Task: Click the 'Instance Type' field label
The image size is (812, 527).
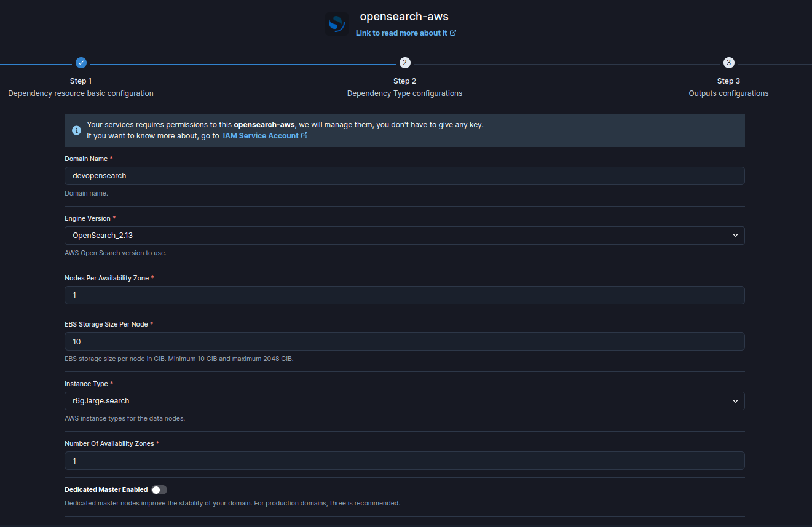Action: coord(87,384)
